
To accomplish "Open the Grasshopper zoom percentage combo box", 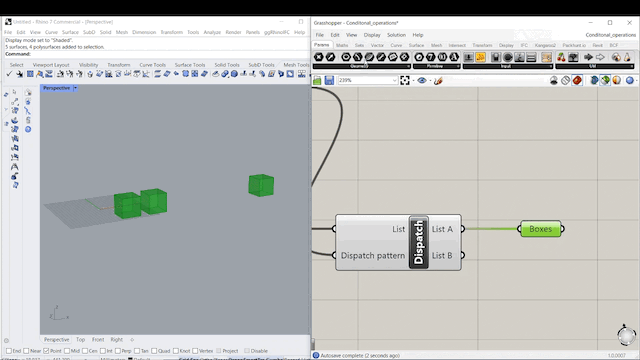I will pos(367,80).
